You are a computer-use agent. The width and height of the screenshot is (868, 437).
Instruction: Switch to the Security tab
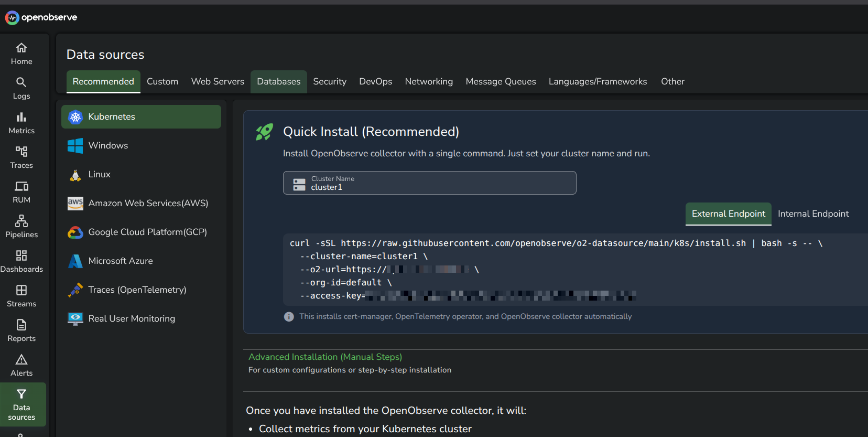click(x=330, y=82)
